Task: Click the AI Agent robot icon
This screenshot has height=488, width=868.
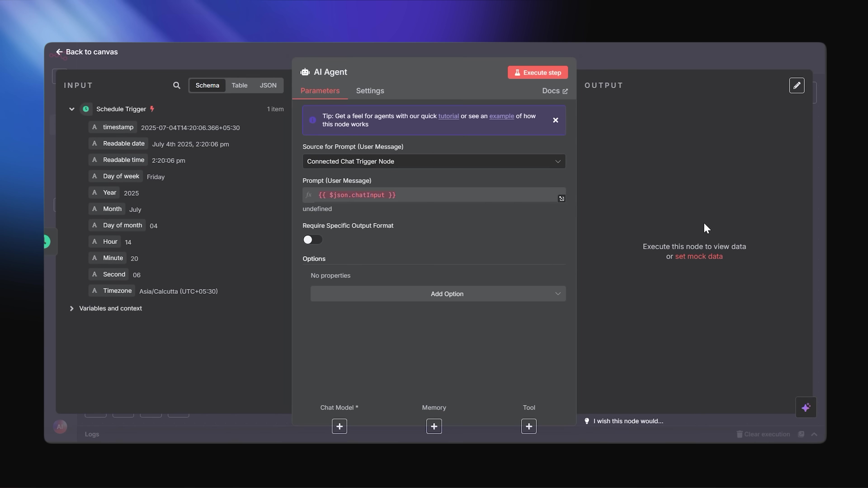Action: click(305, 72)
